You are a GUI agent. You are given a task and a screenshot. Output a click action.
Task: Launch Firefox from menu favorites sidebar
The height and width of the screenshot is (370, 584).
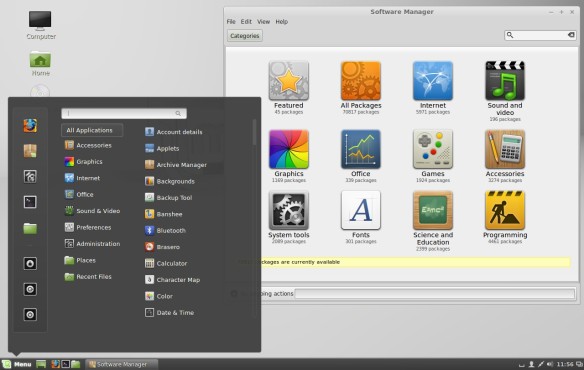click(30, 126)
